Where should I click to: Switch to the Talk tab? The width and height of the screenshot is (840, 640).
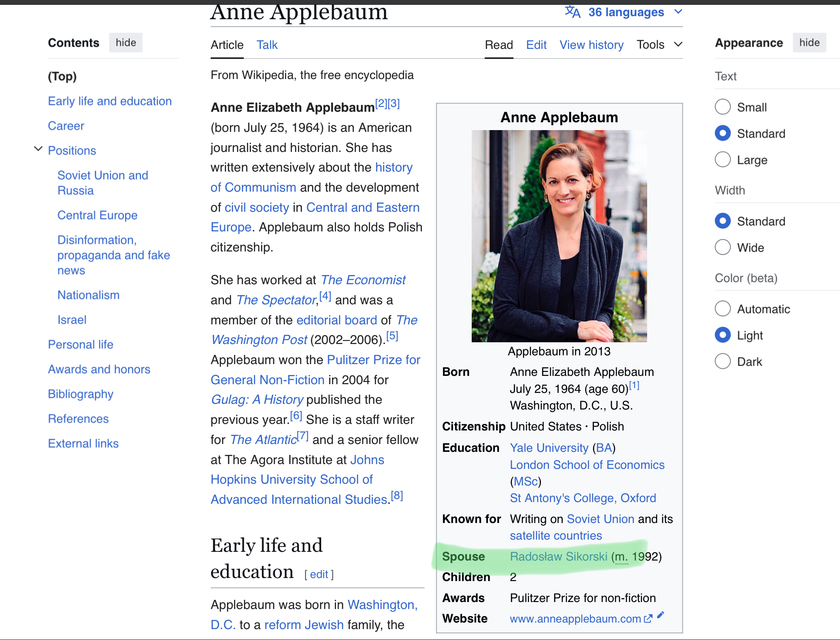pyautogui.click(x=267, y=45)
